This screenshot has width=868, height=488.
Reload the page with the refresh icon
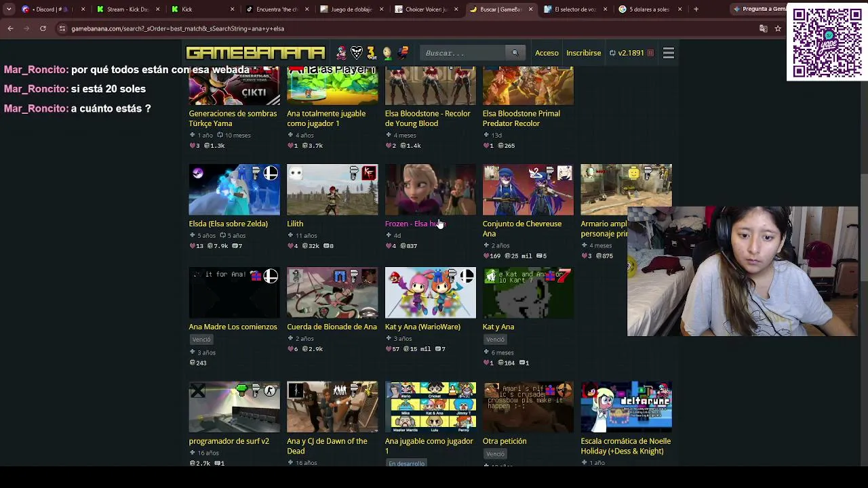(43, 28)
